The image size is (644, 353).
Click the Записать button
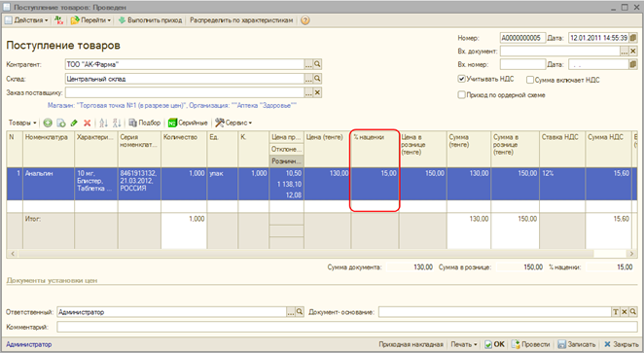coord(577,344)
